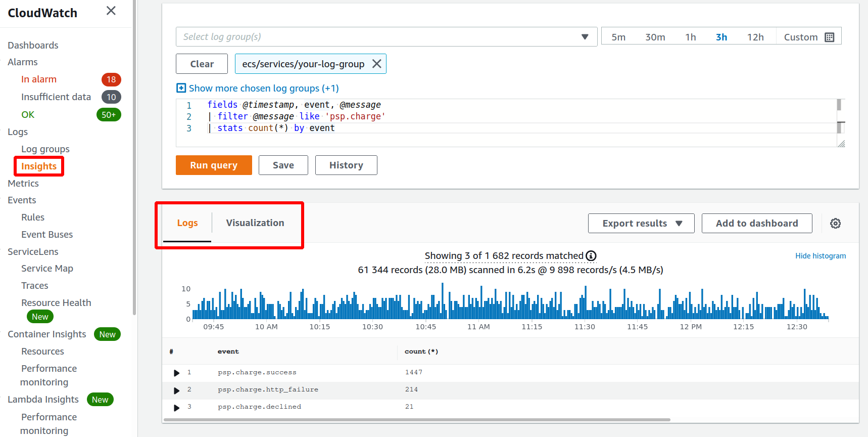This screenshot has width=868, height=437.
Task: Open Resources under Container Insights
Action: click(42, 352)
